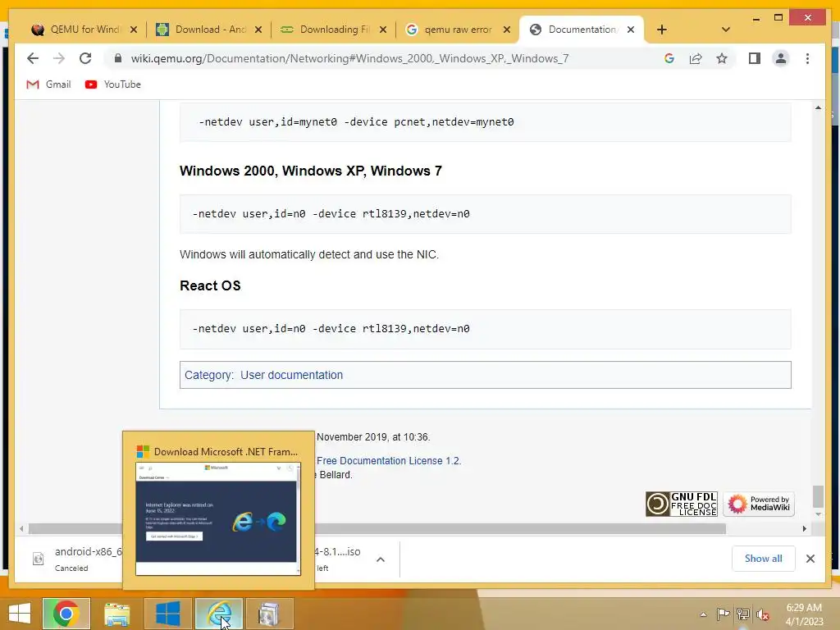Image resolution: width=840 pixels, height=630 pixels.
Task: Click the canceled android-x86 download item
Action: 74,559
